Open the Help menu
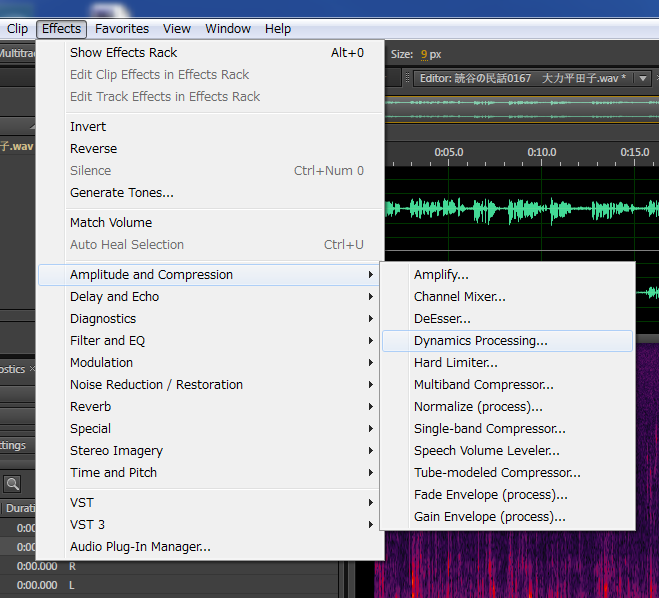The height and width of the screenshot is (598, 659). point(278,29)
